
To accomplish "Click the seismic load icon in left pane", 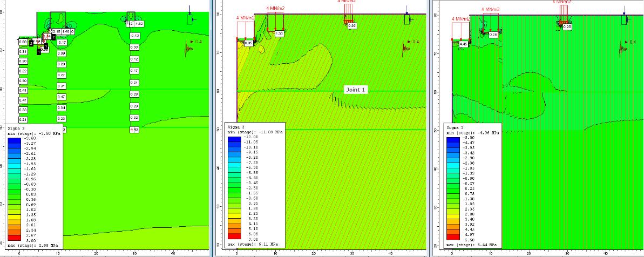I will 189,49.
